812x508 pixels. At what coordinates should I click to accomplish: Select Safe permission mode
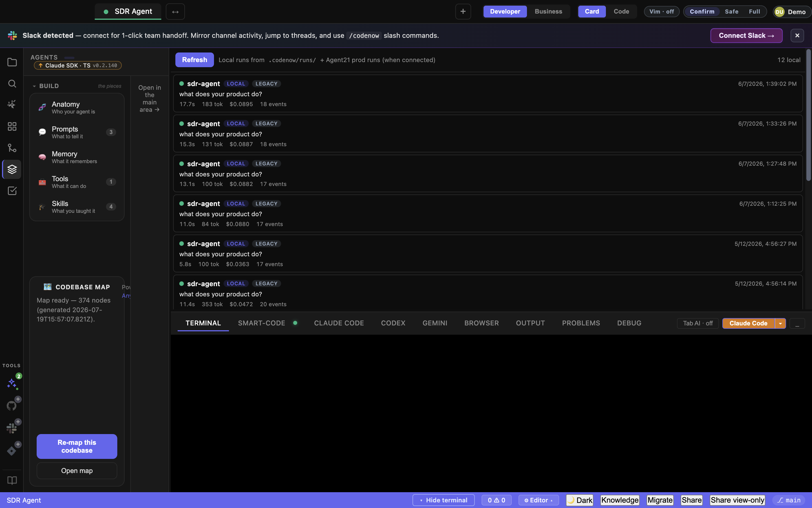pyautogui.click(x=731, y=11)
